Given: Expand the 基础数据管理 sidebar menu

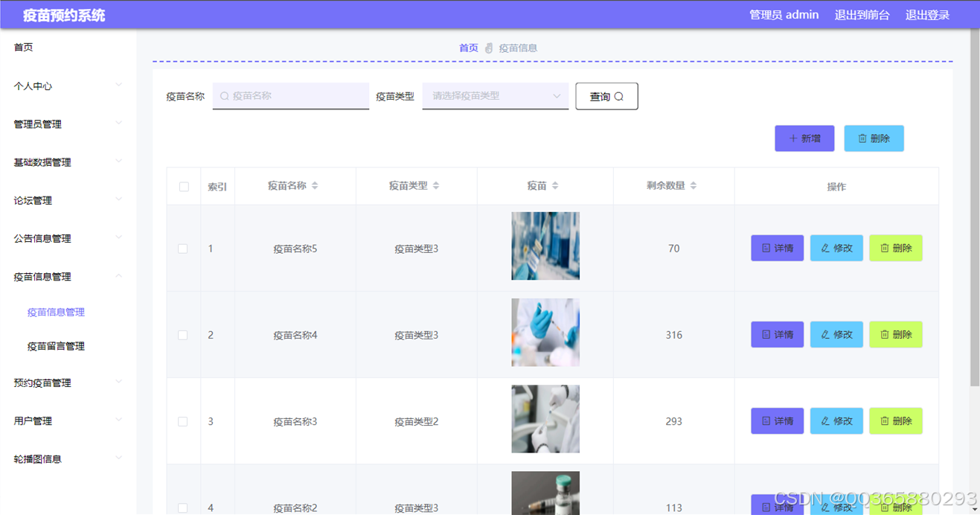Looking at the screenshot, I should pyautogui.click(x=68, y=162).
